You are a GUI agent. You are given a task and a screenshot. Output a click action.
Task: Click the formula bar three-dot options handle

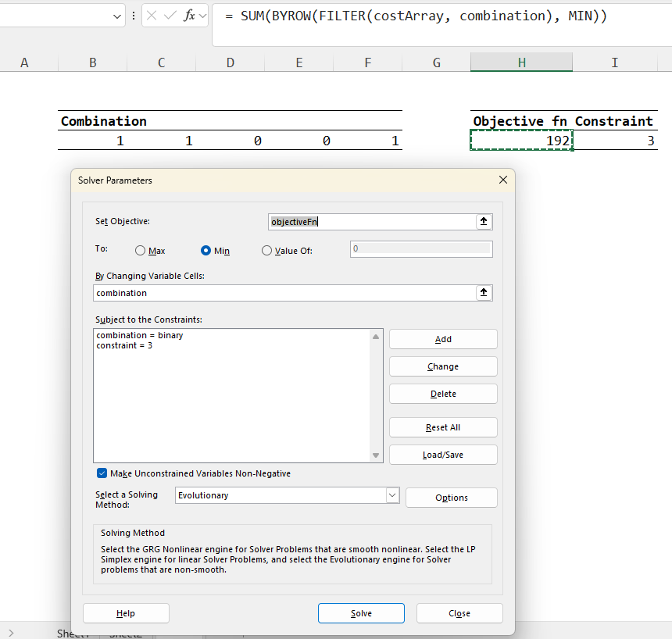(x=134, y=16)
